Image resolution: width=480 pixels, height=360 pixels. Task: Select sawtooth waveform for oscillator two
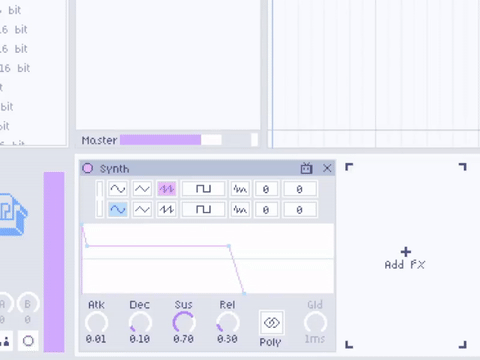166,209
